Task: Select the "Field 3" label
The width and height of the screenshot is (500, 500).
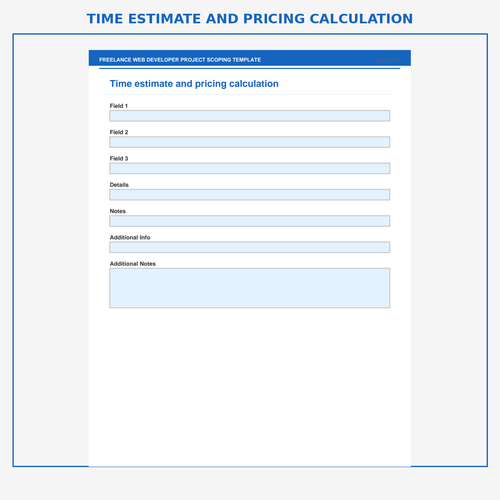Action: click(119, 159)
